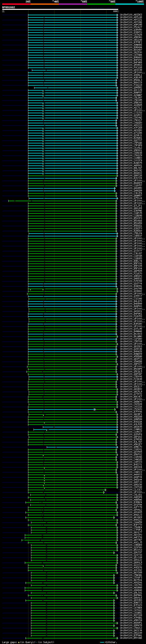Image resolution: width=146 pixels, height=644 pixels.
Task: Select hit UniRef100_Q6BW70
Action: [x=131, y=402]
